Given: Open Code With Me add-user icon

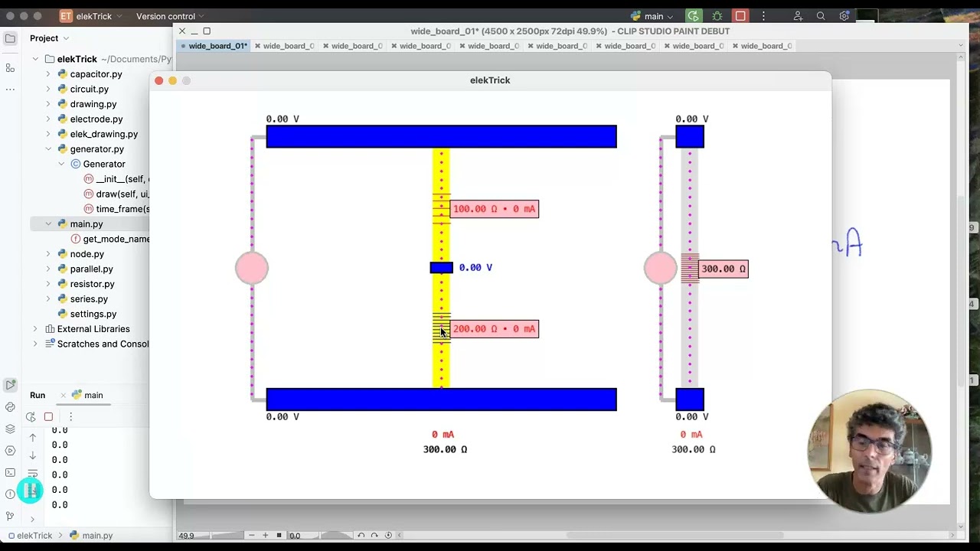Looking at the screenshot, I should point(798,16).
